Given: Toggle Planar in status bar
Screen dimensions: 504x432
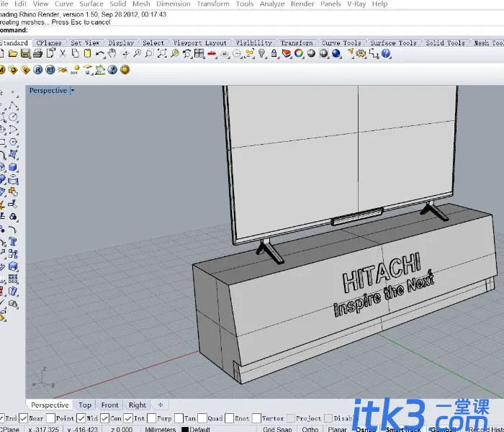Looking at the screenshot, I should click(337, 429).
